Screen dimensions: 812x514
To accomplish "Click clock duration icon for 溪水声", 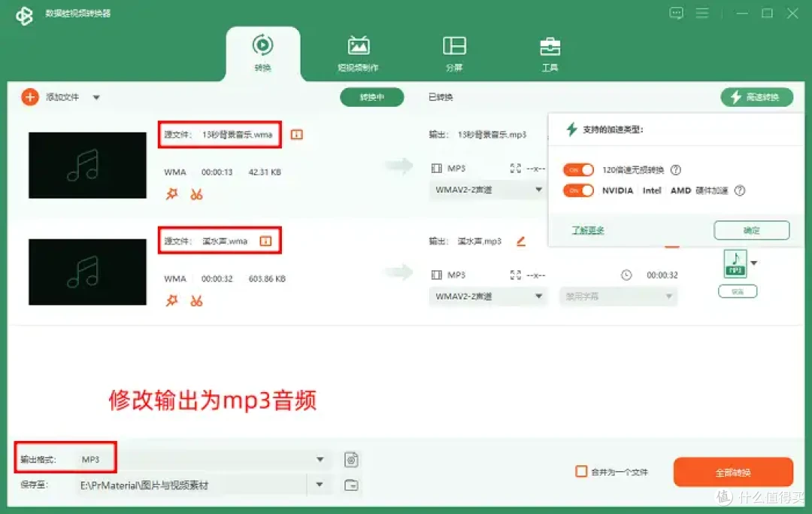I will point(626,275).
